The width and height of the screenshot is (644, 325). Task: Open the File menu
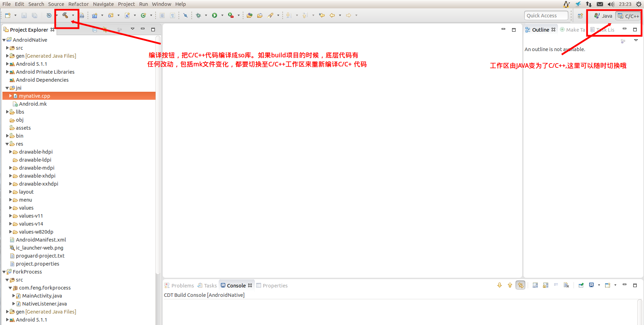coord(7,4)
